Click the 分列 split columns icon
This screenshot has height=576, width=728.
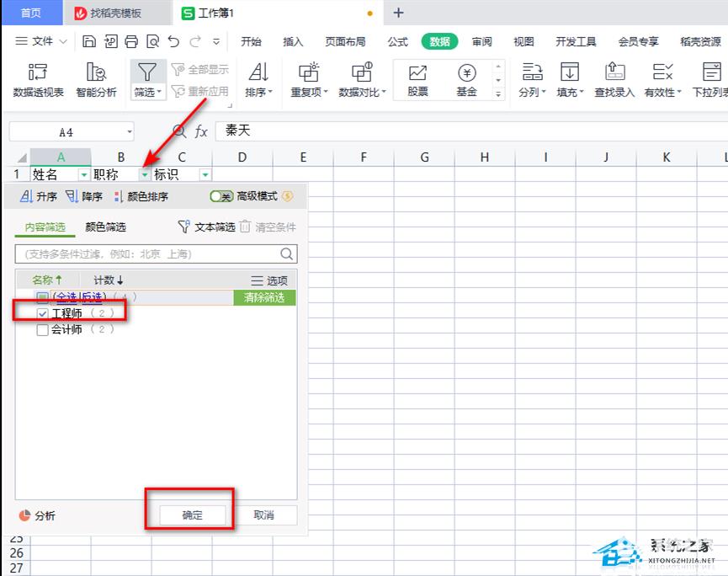pyautogui.click(x=532, y=73)
